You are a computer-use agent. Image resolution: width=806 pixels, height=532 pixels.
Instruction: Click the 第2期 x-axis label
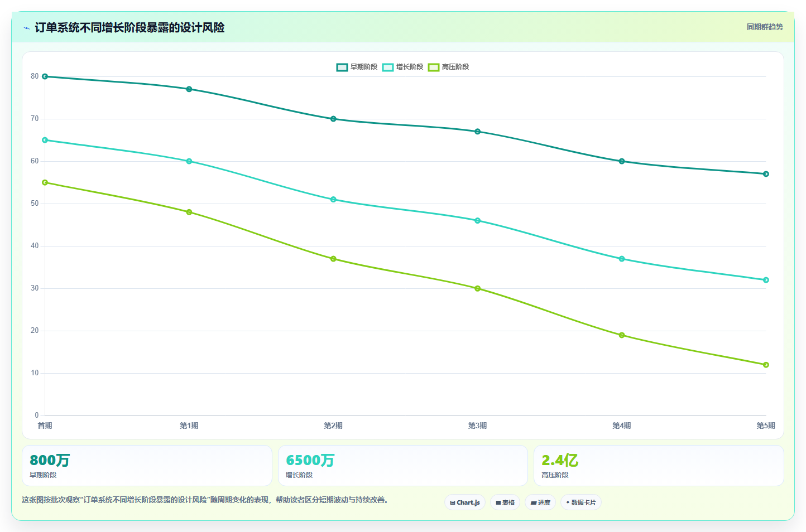pos(333,425)
